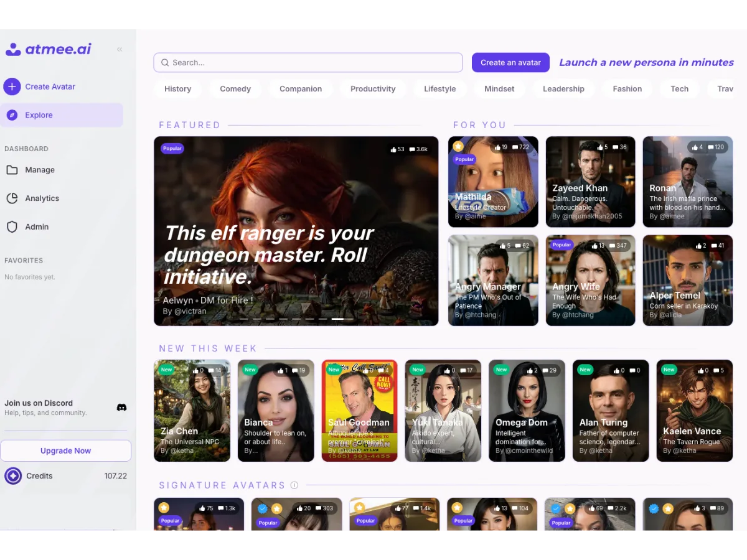747x560 pixels.
Task: Open the Analytics pie chart icon
Action: click(x=12, y=198)
